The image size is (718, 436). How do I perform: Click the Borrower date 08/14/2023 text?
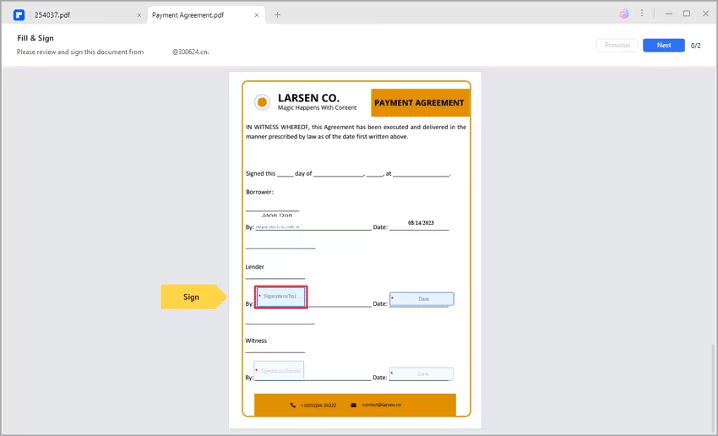click(x=421, y=223)
